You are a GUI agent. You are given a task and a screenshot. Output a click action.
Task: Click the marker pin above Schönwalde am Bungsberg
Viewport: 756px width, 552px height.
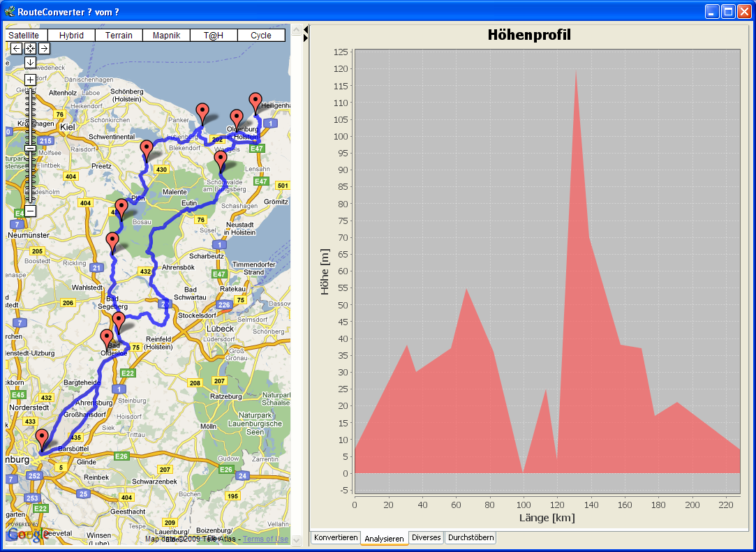[221, 161]
